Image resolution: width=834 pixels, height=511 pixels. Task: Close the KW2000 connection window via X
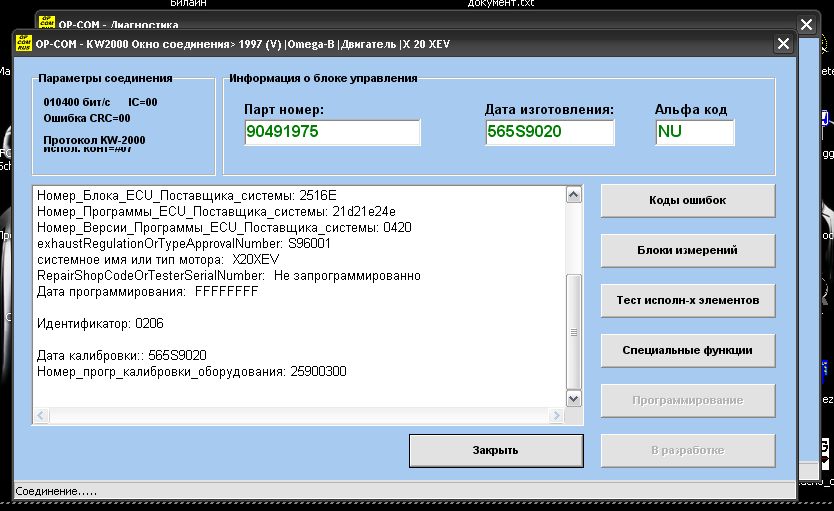coord(783,44)
